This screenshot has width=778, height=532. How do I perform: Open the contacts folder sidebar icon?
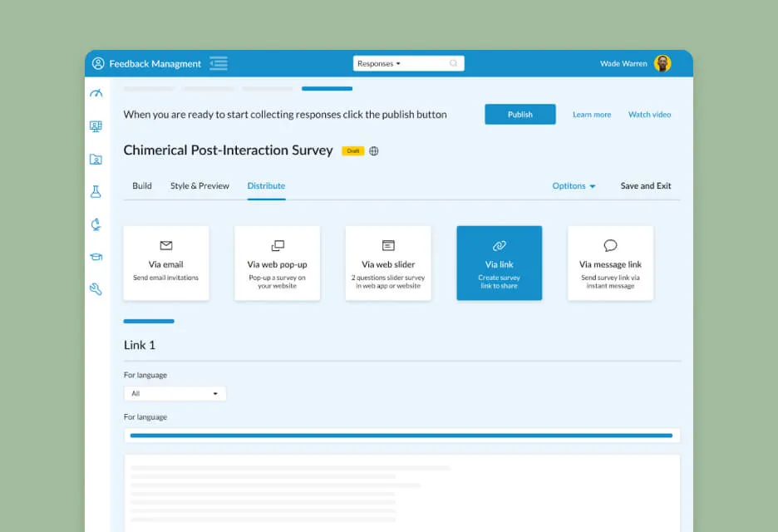[x=96, y=160]
